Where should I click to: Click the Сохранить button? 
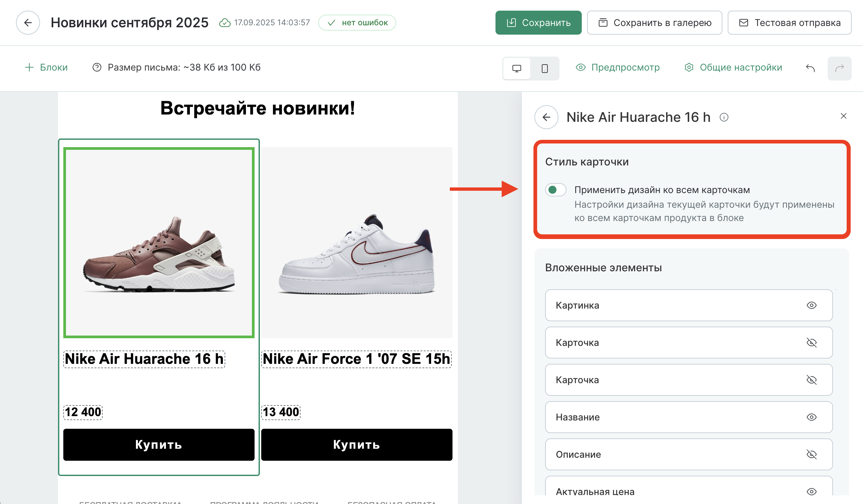click(538, 23)
